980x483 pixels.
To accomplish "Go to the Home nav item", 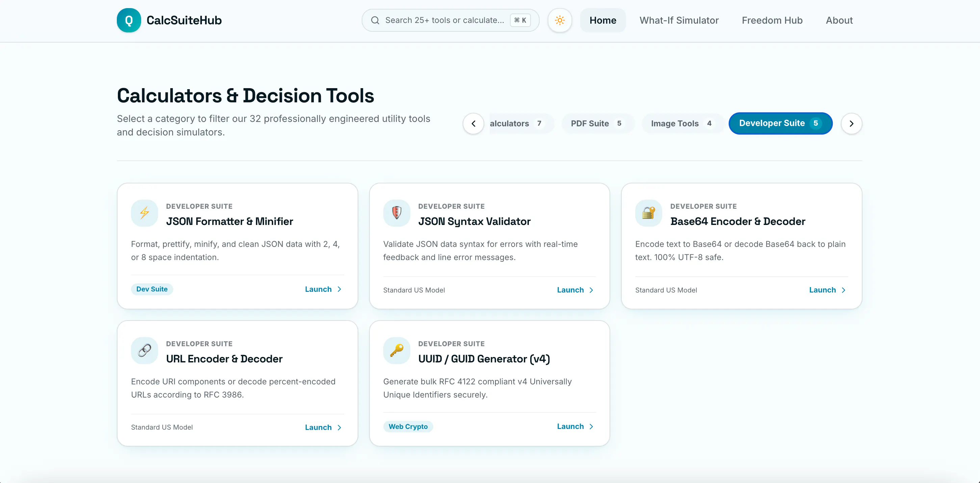I will click(602, 20).
